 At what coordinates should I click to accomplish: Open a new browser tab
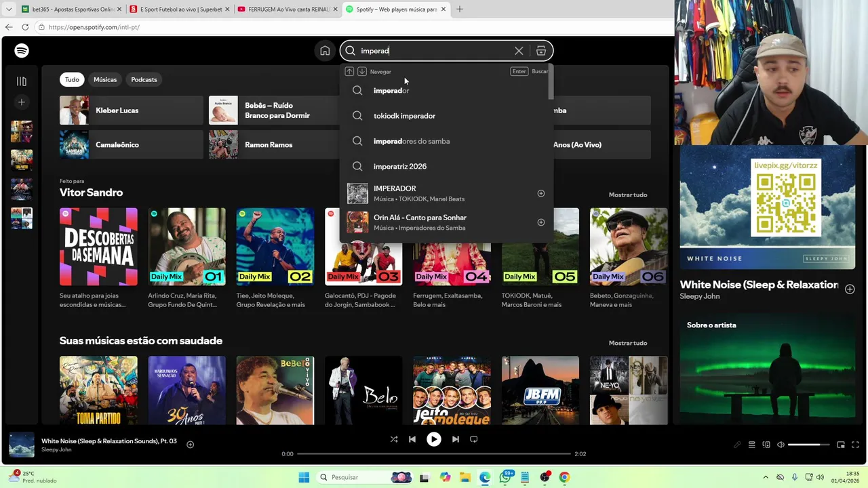pyautogui.click(x=459, y=9)
